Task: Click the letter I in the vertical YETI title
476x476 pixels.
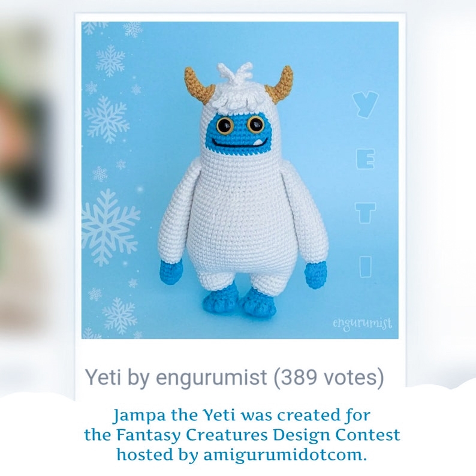Action: (x=366, y=267)
